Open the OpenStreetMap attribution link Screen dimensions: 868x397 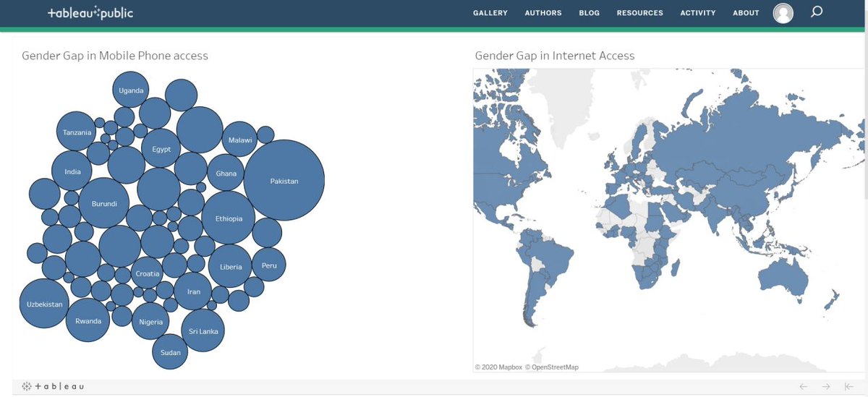[x=552, y=367]
